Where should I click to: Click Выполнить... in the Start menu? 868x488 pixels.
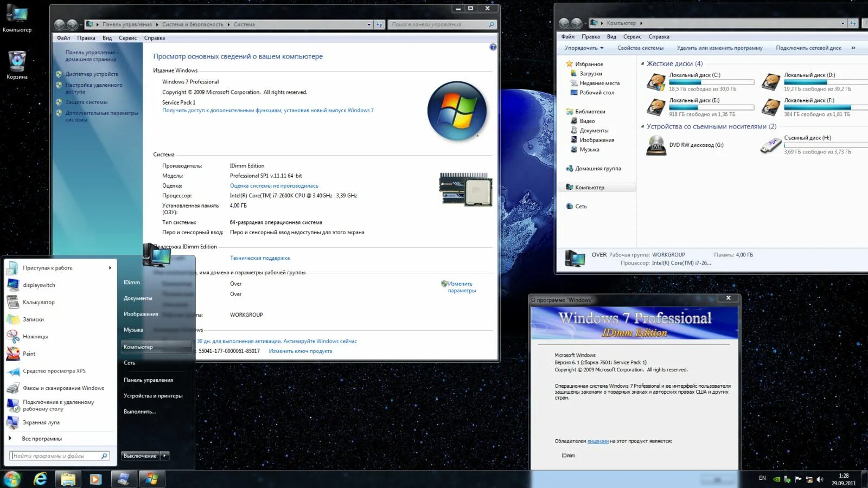point(139,412)
